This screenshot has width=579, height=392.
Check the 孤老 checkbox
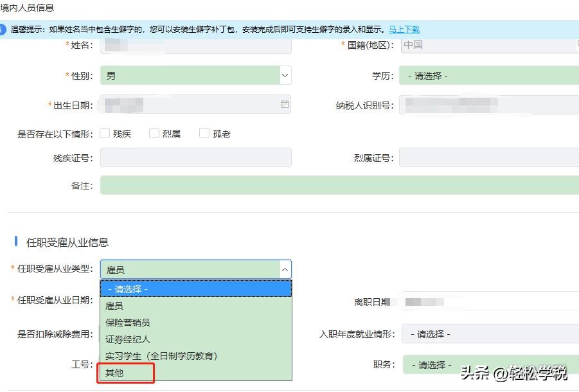(204, 133)
